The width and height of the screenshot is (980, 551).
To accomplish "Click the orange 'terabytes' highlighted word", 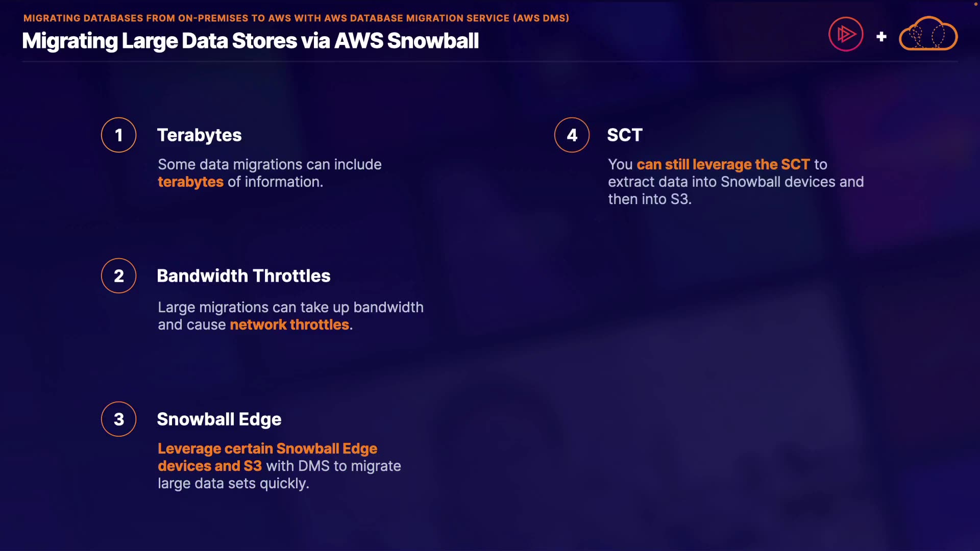I will pyautogui.click(x=190, y=182).
